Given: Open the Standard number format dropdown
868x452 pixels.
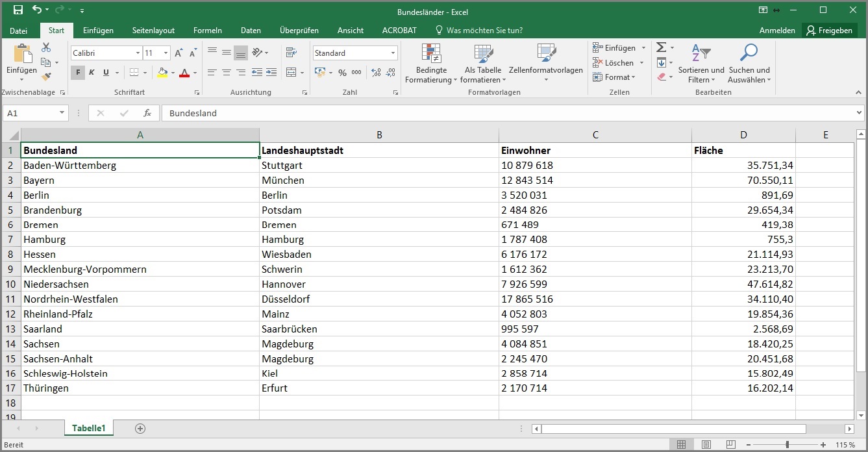Looking at the screenshot, I should coord(394,52).
